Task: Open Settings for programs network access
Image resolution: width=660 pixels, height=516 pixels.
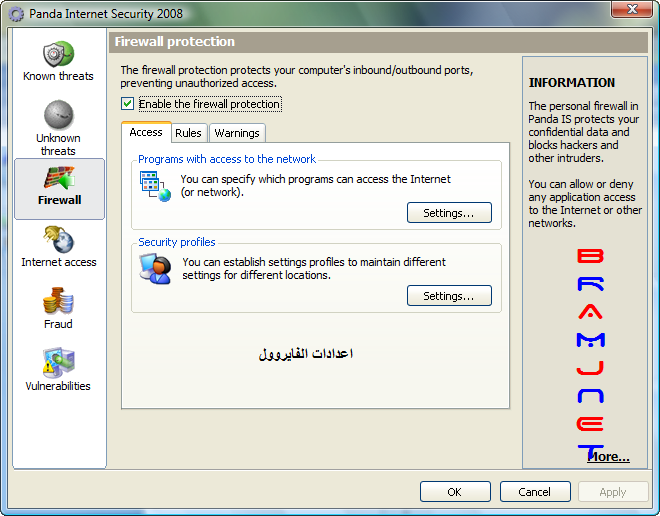Action: 449,213
